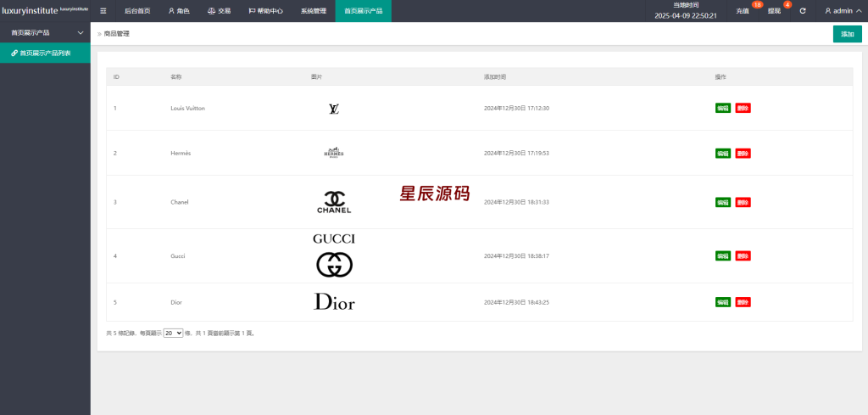Delete the Hermès row

click(743, 154)
